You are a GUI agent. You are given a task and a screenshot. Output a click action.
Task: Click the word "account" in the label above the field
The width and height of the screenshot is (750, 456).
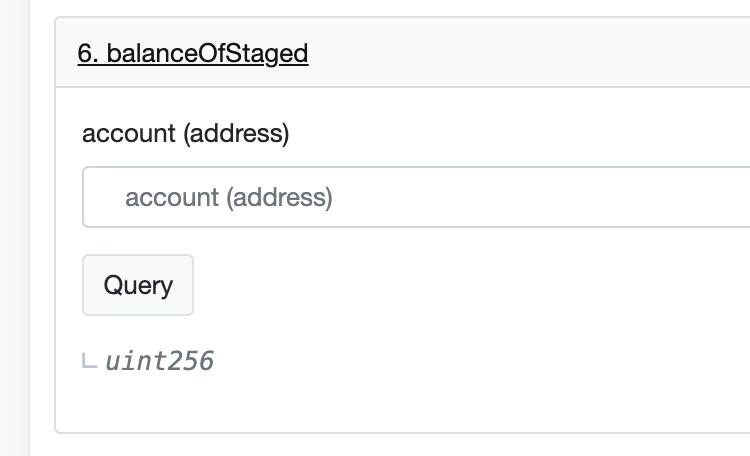127,133
